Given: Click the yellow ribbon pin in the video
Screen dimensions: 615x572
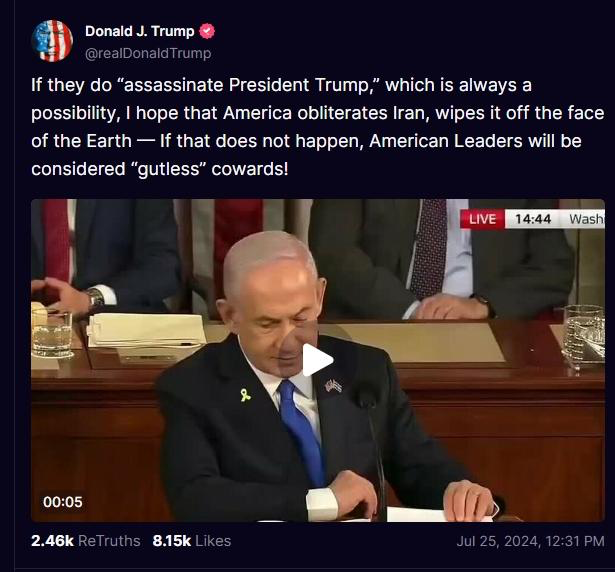Looking at the screenshot, I should (x=246, y=395).
